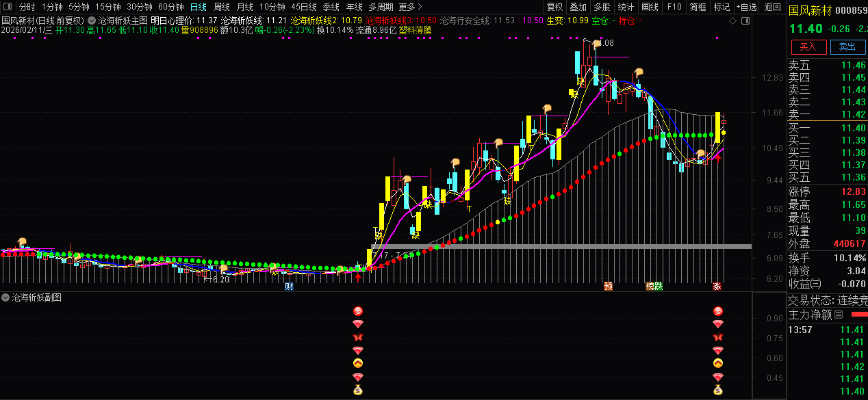Click the grey horizontal support line on the chart

[561, 246]
